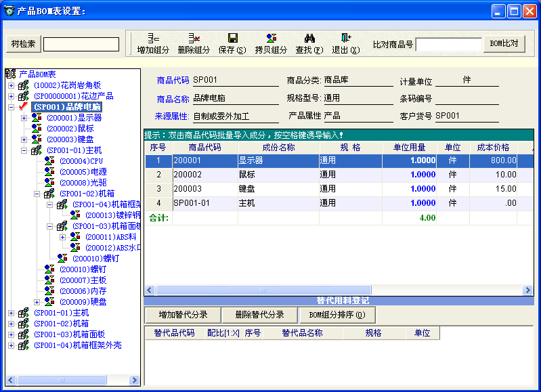Expand the (200001)显示器 node
541x392 pixels.
coord(24,118)
